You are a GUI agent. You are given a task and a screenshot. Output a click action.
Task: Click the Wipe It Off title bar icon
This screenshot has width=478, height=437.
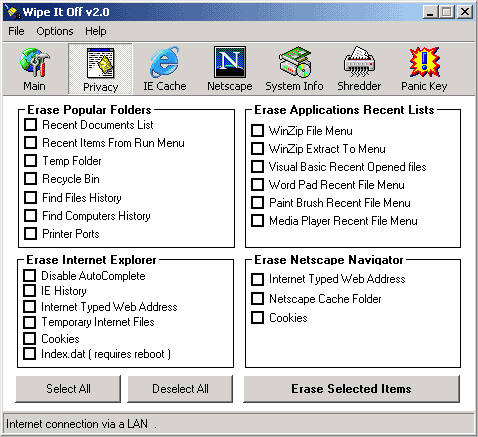click(x=12, y=12)
